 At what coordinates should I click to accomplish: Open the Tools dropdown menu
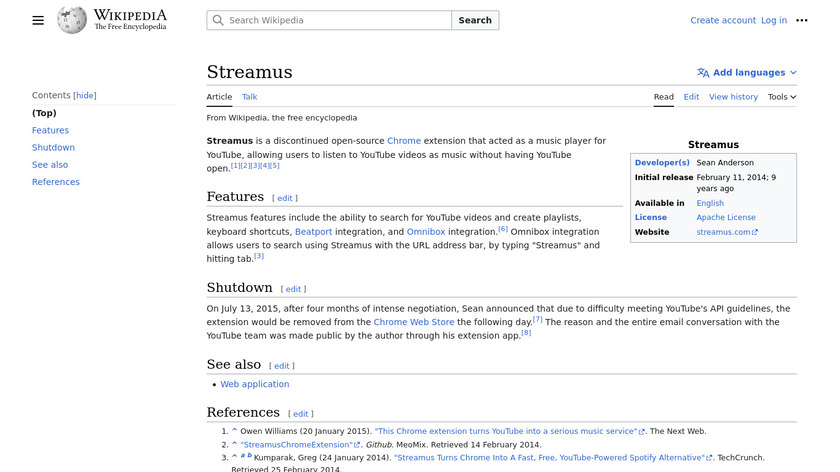(x=782, y=97)
